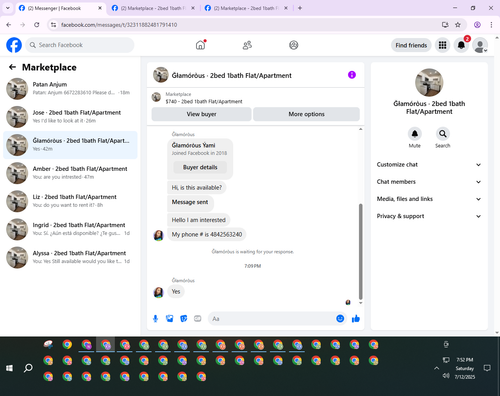This screenshot has width=500, height=396.
Task: Open the Chrome tab search dropdown
Action: (8, 8)
